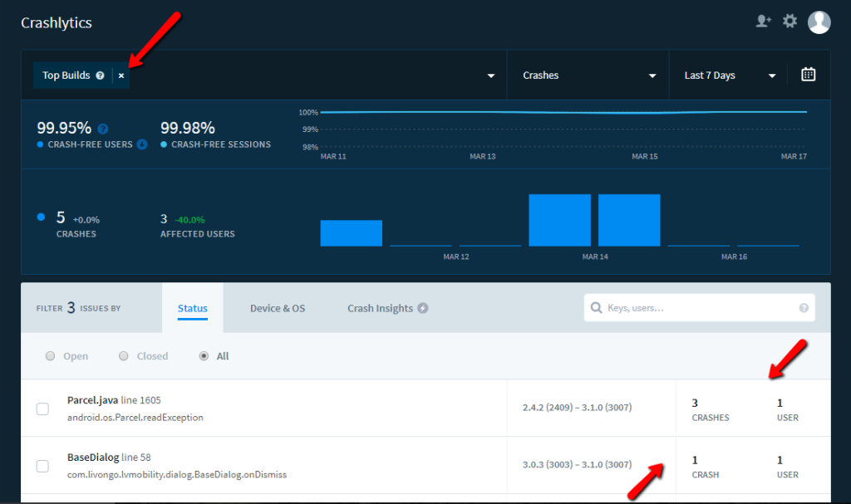Viewport: 851px width, 504px height.
Task: Select the All status radio button
Action: tap(204, 356)
